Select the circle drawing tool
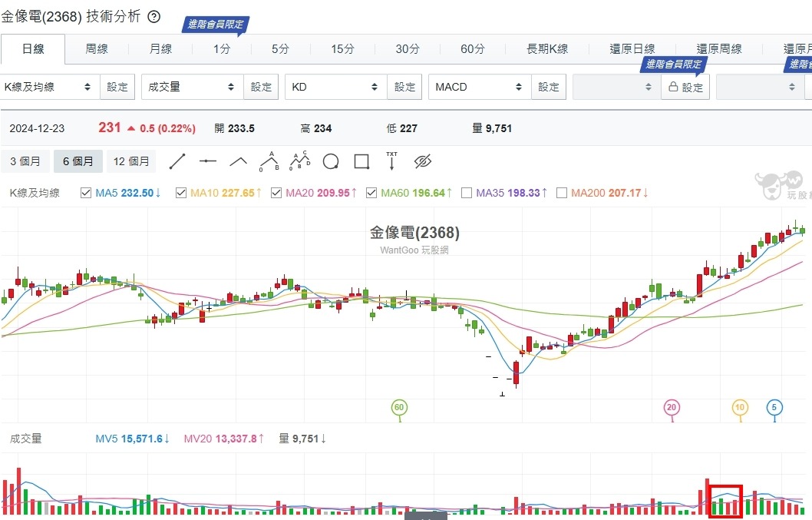 [331, 161]
